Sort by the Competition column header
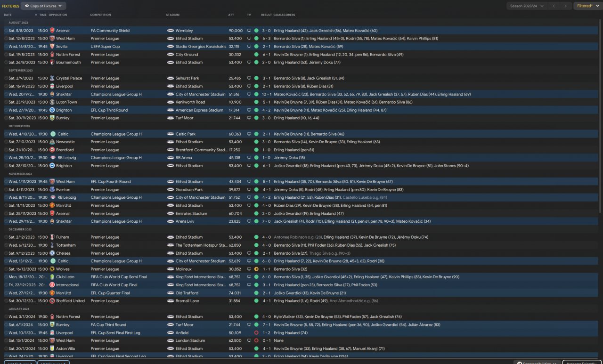 click(100, 15)
